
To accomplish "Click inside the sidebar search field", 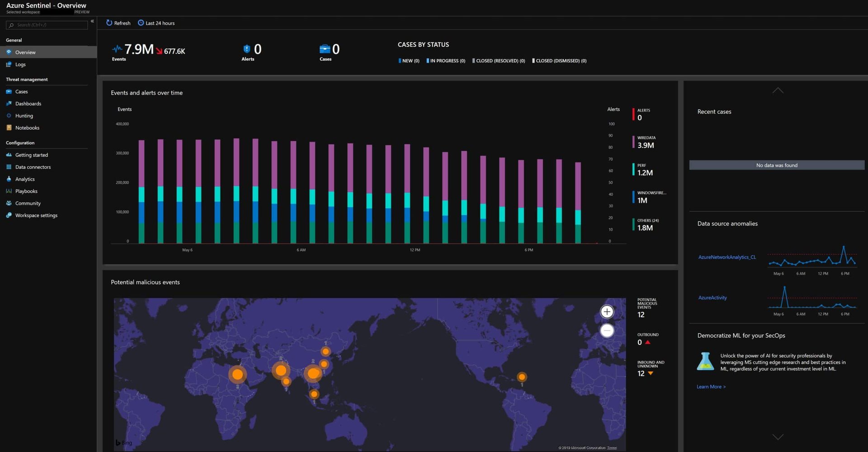I will pyautogui.click(x=47, y=25).
